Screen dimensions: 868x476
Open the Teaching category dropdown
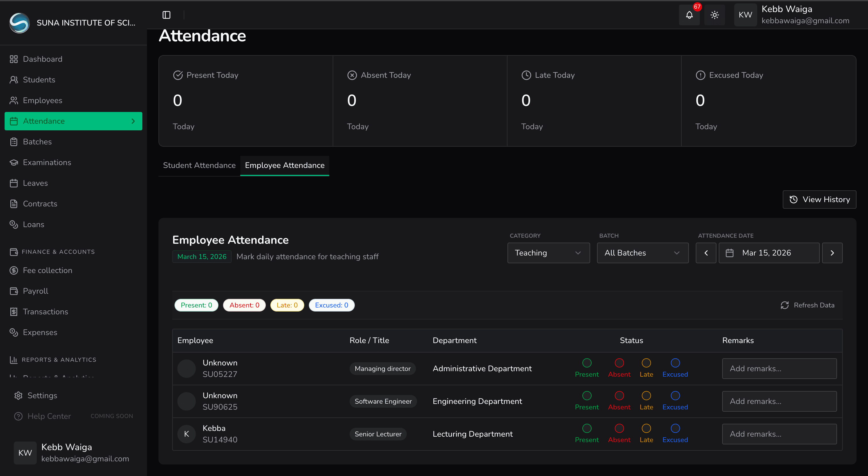(548, 253)
